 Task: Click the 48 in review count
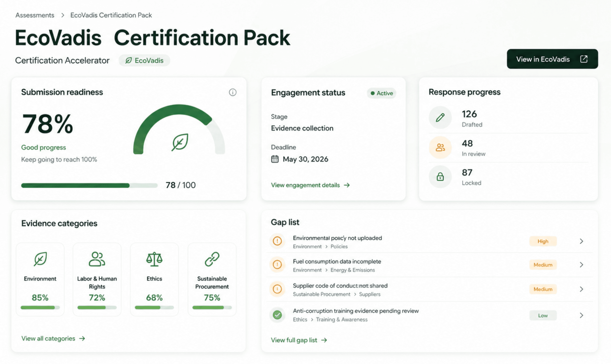tap(467, 143)
